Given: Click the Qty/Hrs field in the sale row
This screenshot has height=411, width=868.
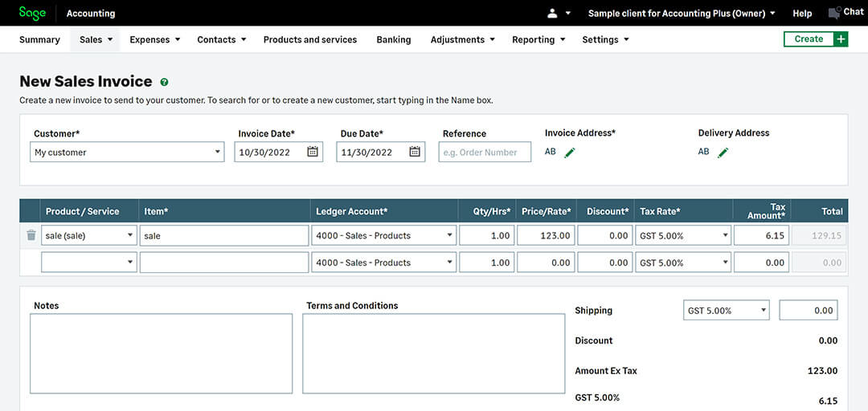Looking at the screenshot, I should [486, 235].
